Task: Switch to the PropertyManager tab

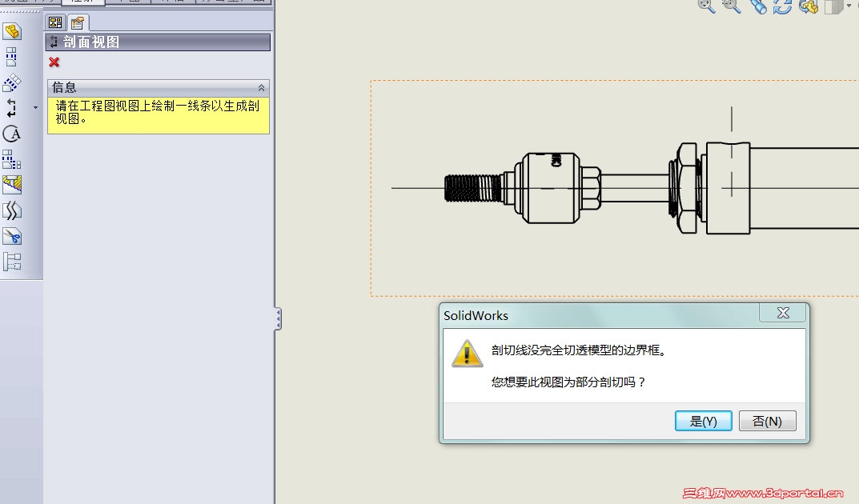Action: [x=77, y=22]
